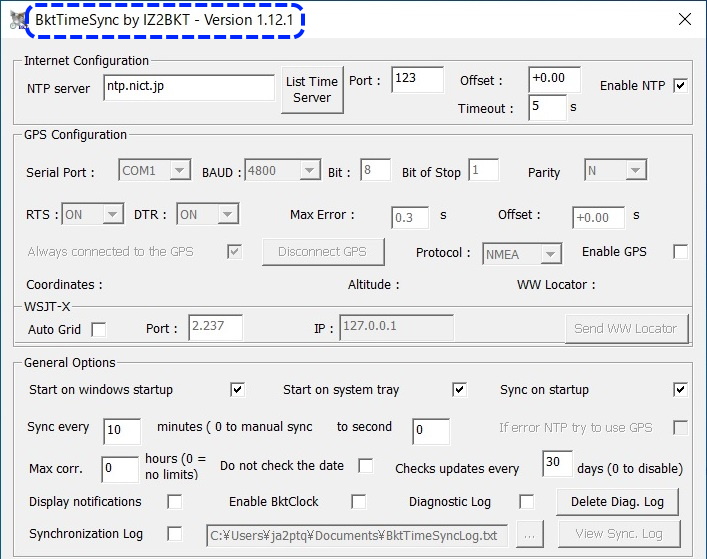The height and width of the screenshot is (559, 707).
Task: Uncheck Sync on startup
Action: (680, 389)
